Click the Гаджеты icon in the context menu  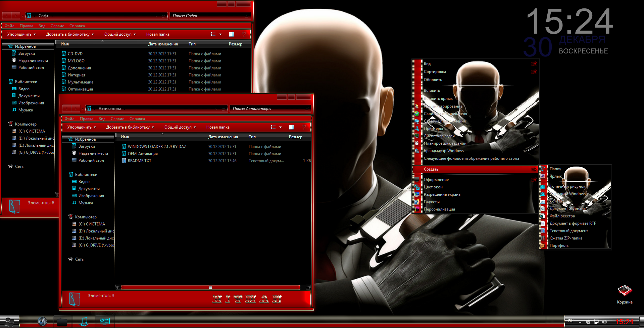coord(417,202)
